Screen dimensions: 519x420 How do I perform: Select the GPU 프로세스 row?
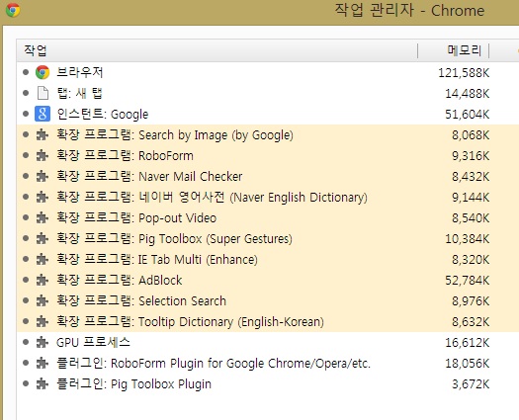(268, 342)
